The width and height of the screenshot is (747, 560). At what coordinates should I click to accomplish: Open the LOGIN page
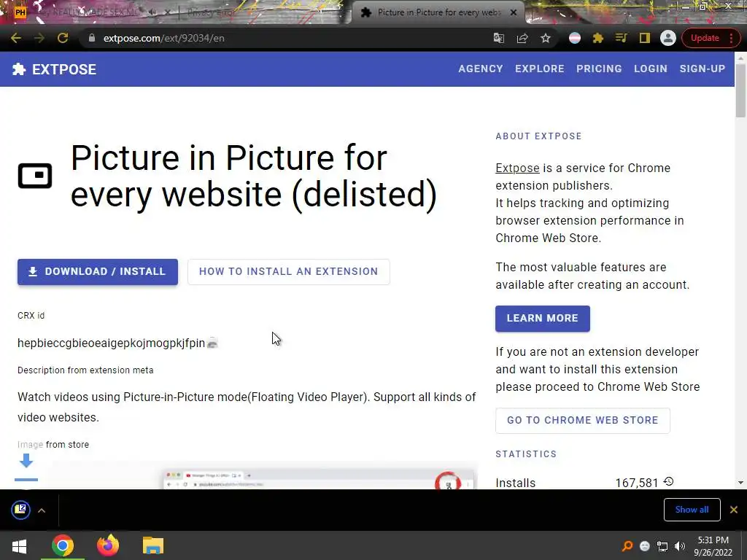click(650, 69)
